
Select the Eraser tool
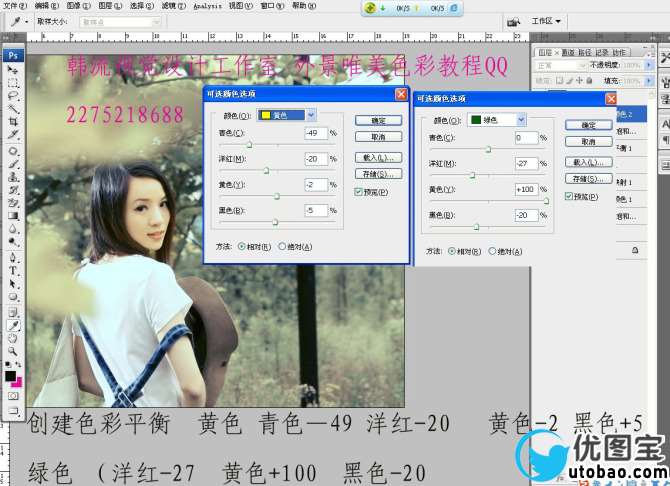tap(13, 202)
